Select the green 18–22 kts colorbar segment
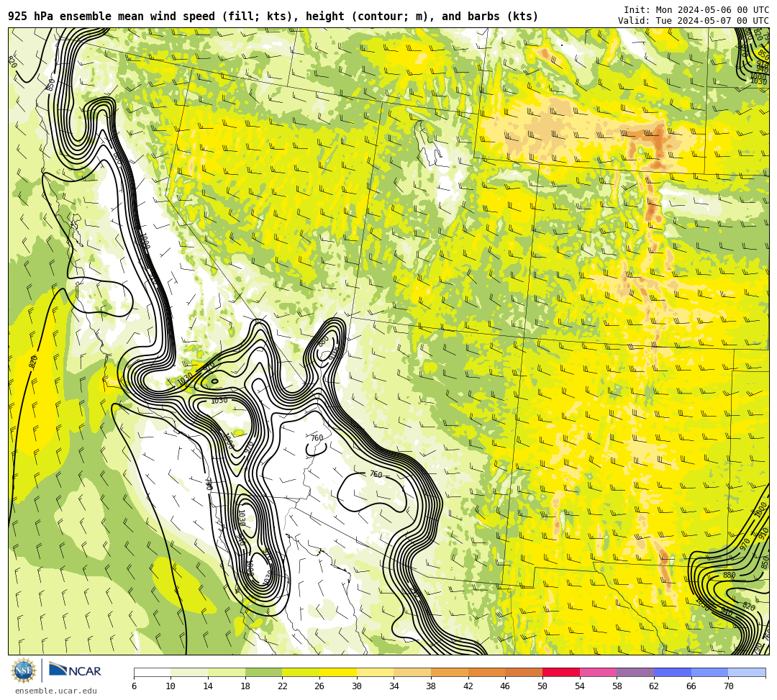This screenshot has width=777, height=700. point(263,673)
